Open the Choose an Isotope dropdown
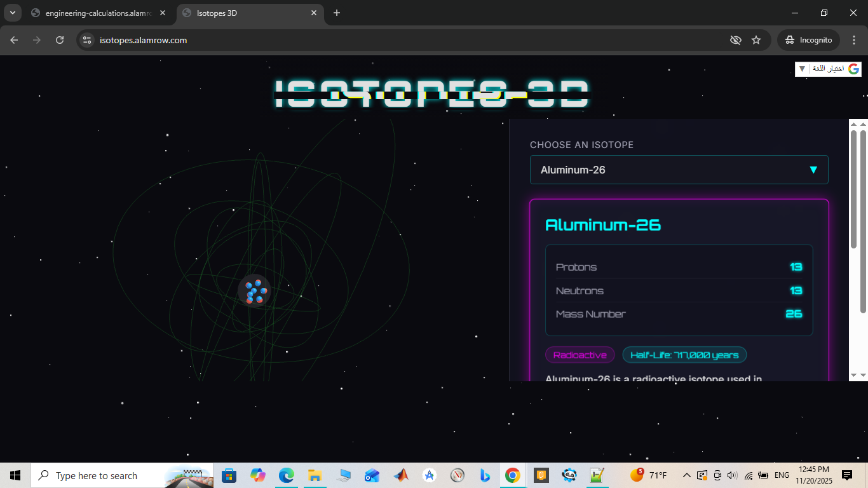This screenshot has width=868, height=488. tap(679, 170)
